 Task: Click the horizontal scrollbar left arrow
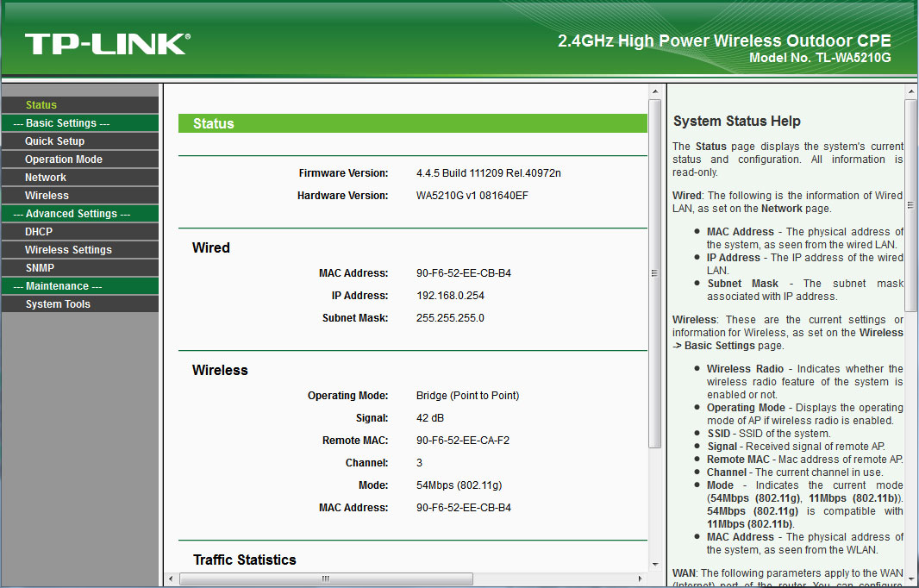pyautogui.click(x=170, y=579)
